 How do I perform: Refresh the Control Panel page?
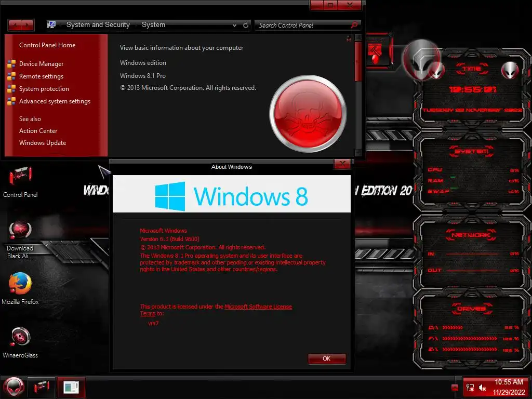point(246,25)
